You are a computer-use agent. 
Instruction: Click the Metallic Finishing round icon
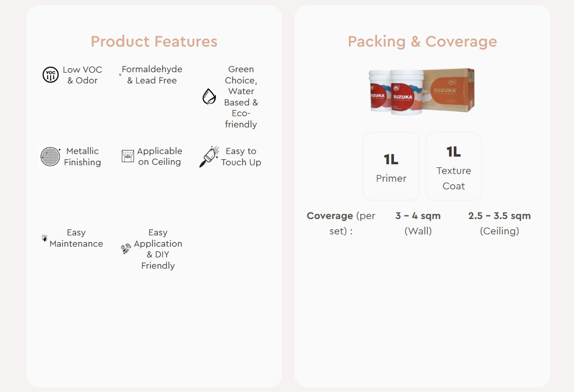[x=50, y=157]
